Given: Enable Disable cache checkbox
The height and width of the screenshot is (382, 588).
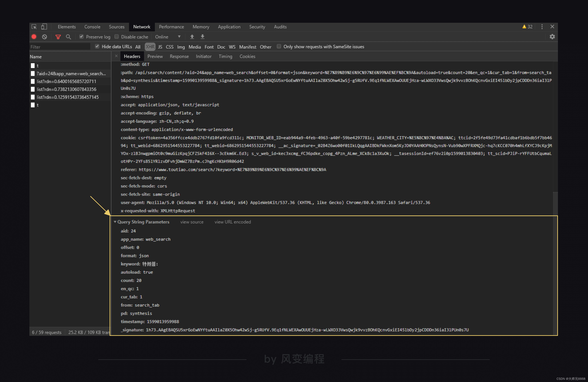Looking at the screenshot, I should click(117, 37).
